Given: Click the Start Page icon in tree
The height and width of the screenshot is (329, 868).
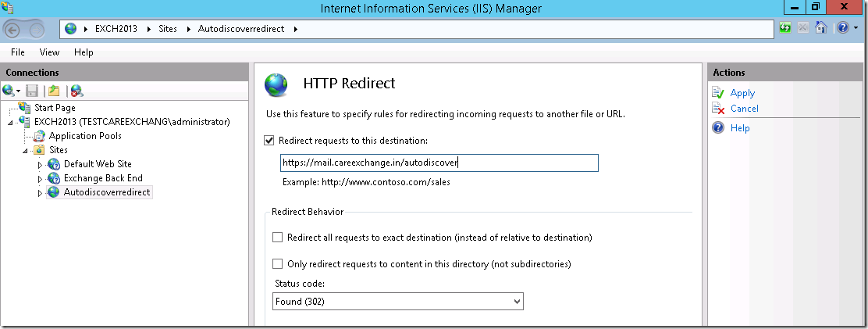Looking at the screenshot, I should point(24,107).
